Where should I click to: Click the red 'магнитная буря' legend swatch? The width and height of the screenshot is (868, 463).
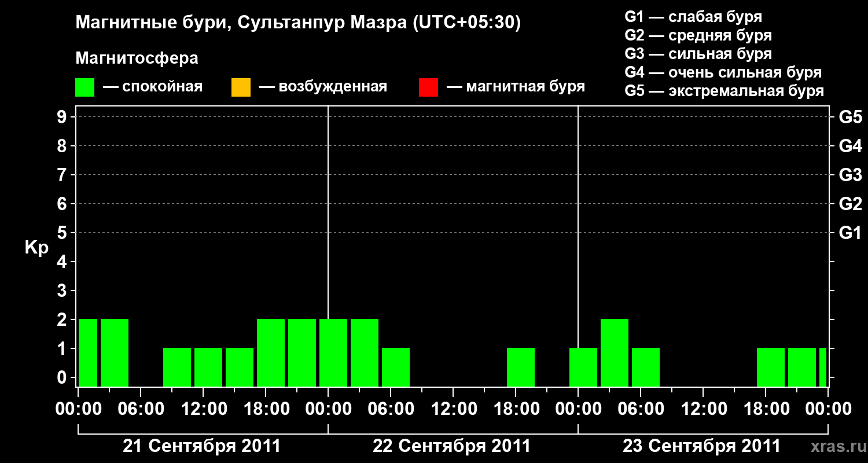click(428, 87)
